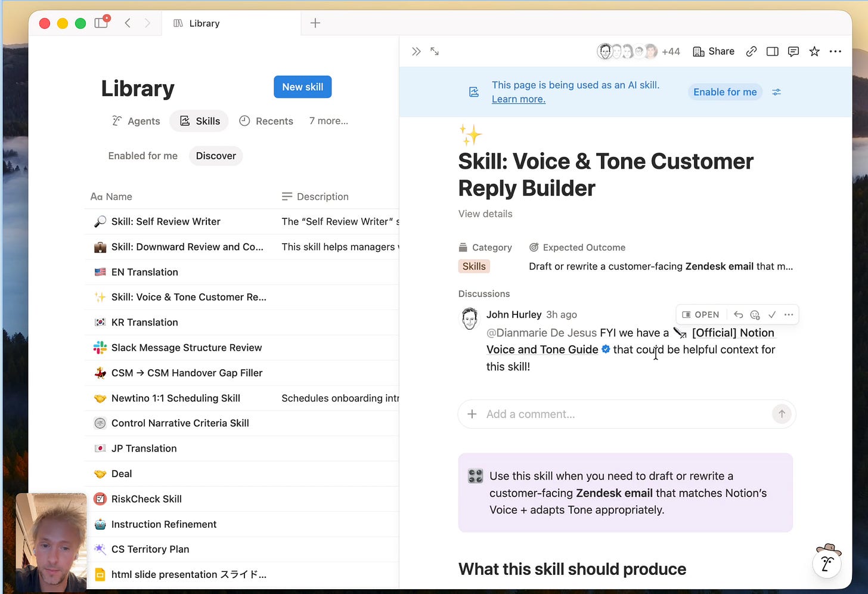Open a new tab with plus
The image size is (868, 594).
315,23
